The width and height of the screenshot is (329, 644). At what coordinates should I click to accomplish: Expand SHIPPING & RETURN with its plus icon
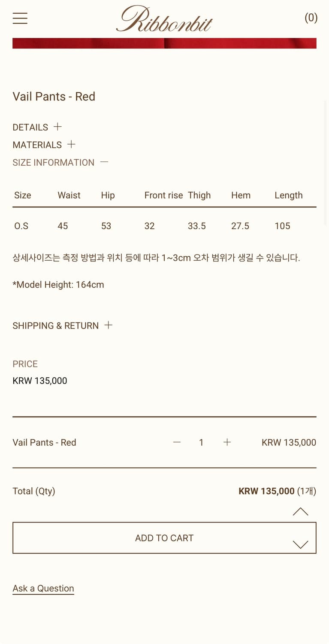tap(109, 325)
